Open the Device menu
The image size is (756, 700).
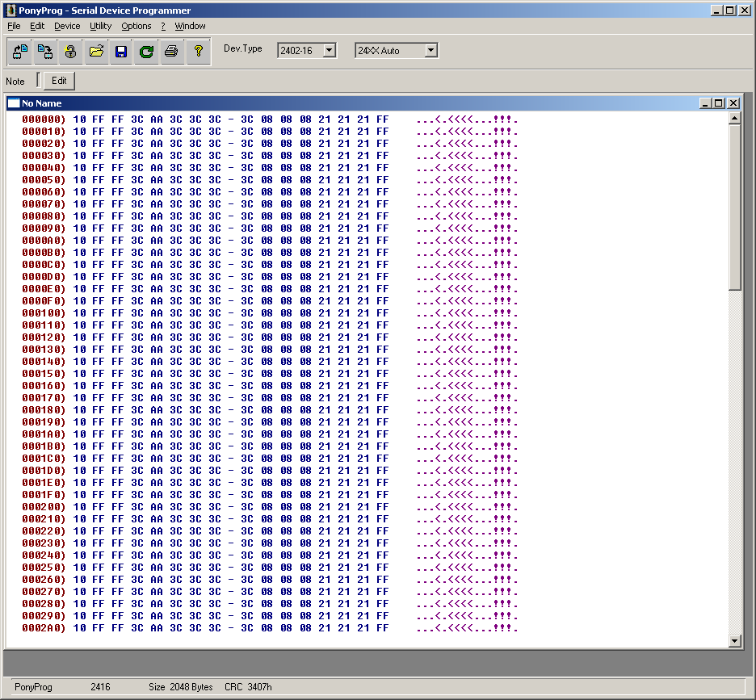(x=67, y=26)
